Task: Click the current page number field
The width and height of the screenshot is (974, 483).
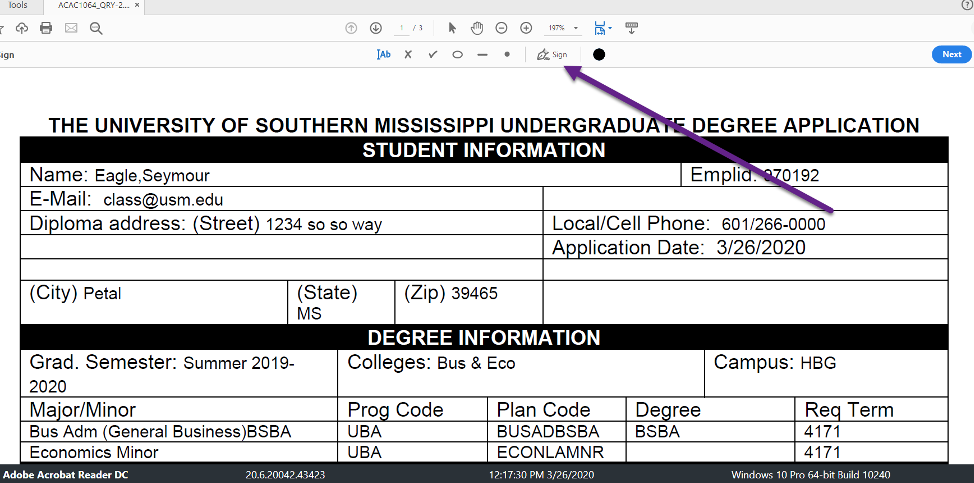Action: click(x=401, y=28)
